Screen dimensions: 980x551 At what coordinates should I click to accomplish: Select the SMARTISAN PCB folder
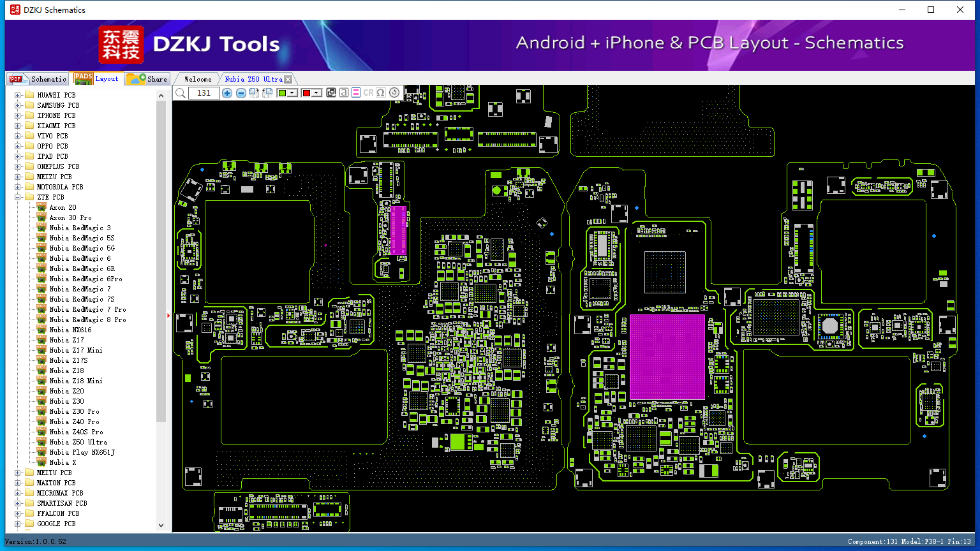[62, 503]
